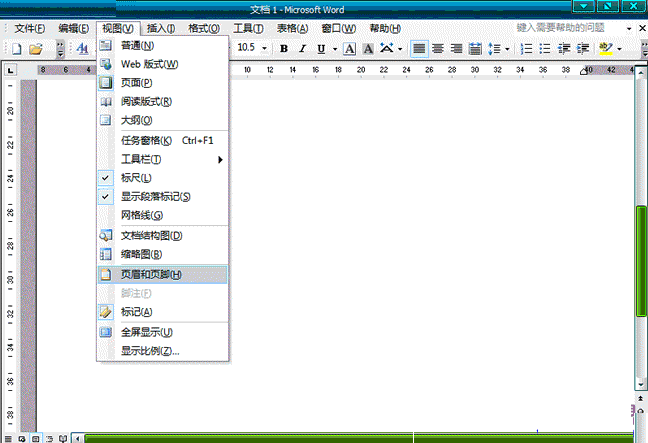This screenshot has width=648, height=443.
Task: Open 文档结构图(D) document map
Action: pos(163,236)
